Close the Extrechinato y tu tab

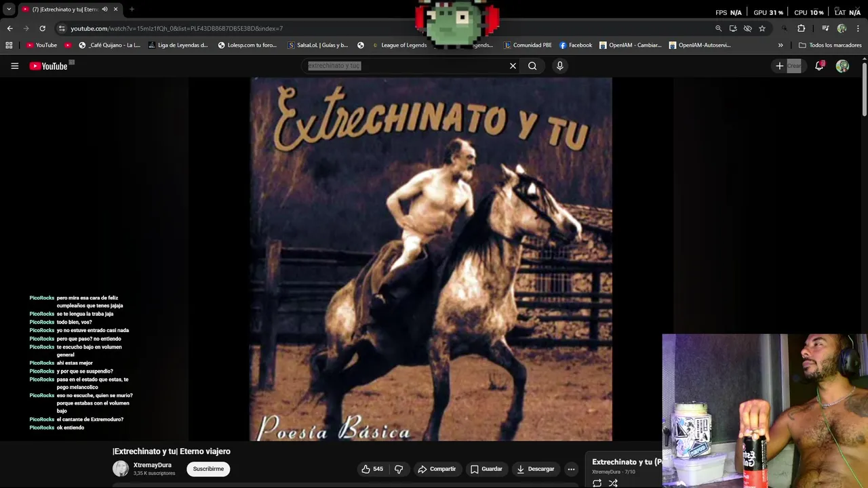click(x=115, y=9)
